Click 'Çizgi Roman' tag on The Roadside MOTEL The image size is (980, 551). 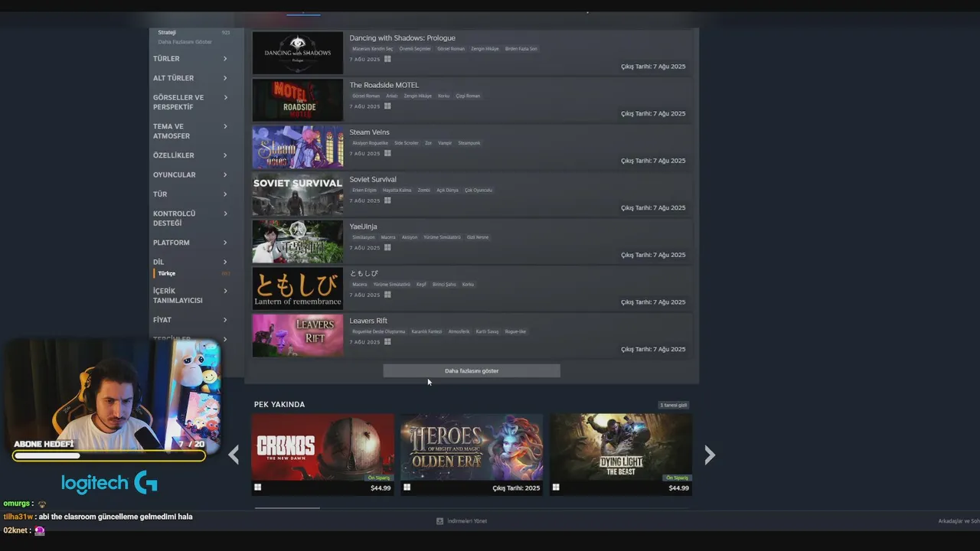coord(468,96)
